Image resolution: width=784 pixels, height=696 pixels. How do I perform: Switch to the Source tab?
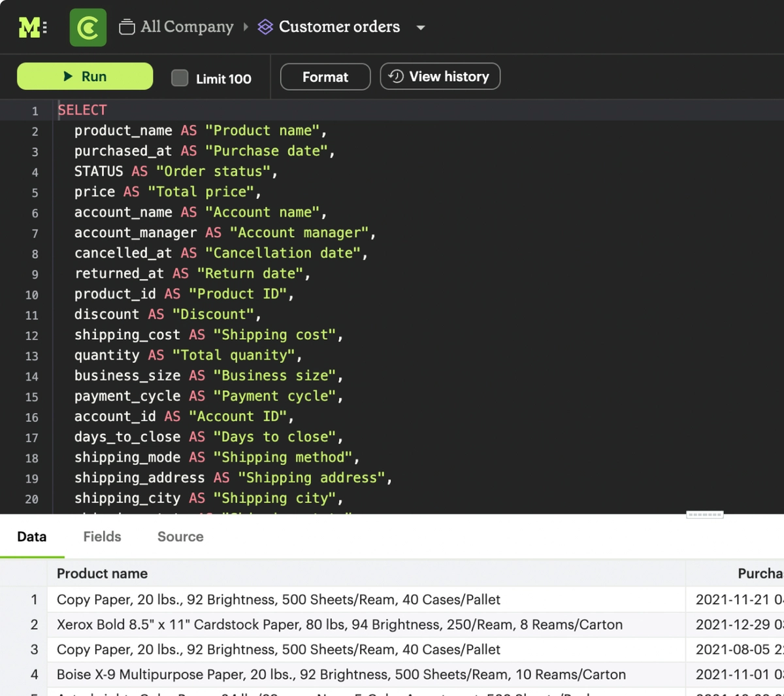[x=180, y=537]
